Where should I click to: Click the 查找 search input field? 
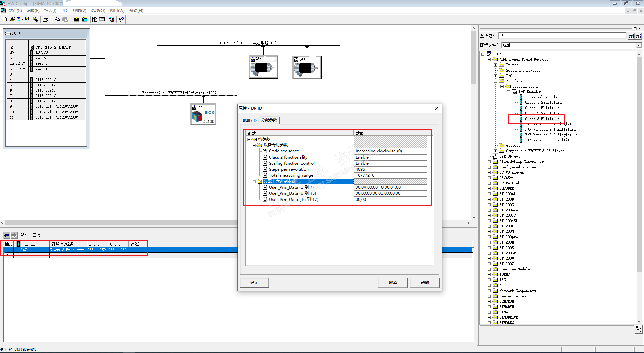(563, 36)
